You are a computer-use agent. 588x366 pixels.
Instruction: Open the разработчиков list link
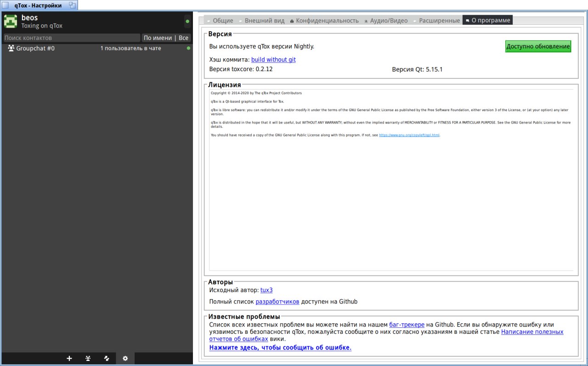(277, 302)
